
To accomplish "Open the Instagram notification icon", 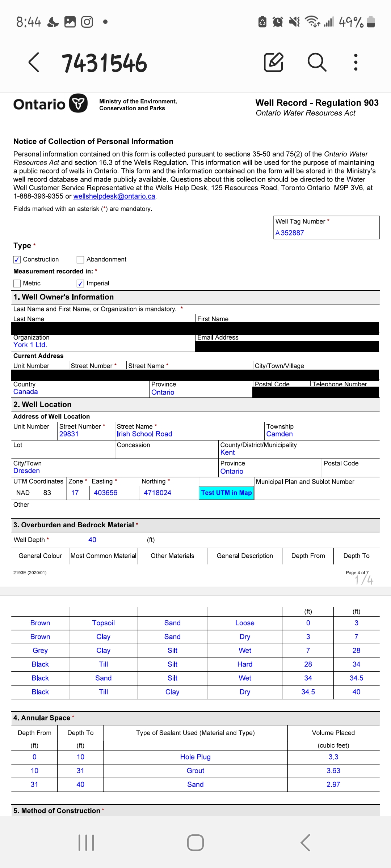I will [87, 22].
